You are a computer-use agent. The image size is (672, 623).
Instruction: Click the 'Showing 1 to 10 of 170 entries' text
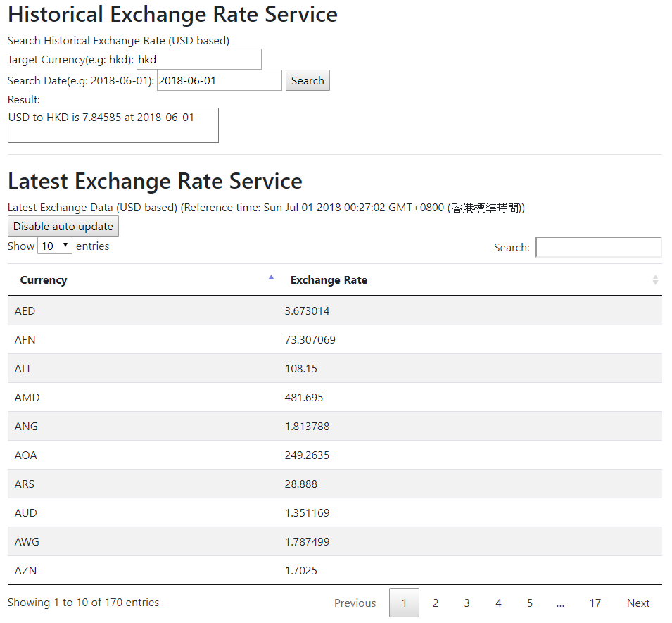[83, 602]
